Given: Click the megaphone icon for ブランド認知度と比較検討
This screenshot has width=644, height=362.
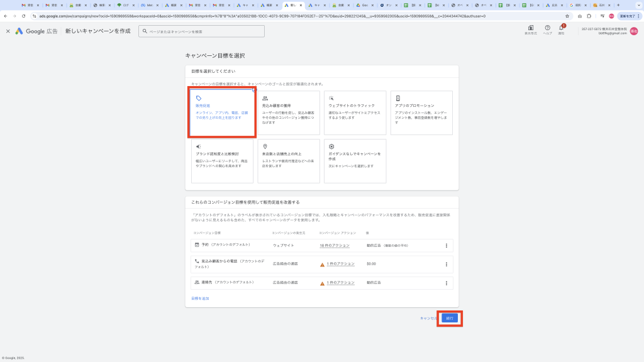Looking at the screenshot, I should (198, 146).
